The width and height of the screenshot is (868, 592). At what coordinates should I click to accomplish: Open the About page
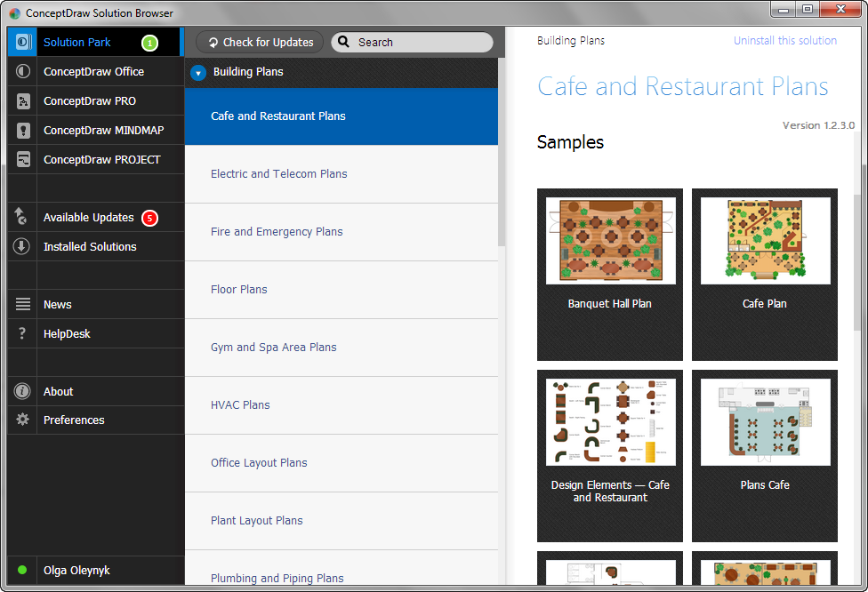96,391
